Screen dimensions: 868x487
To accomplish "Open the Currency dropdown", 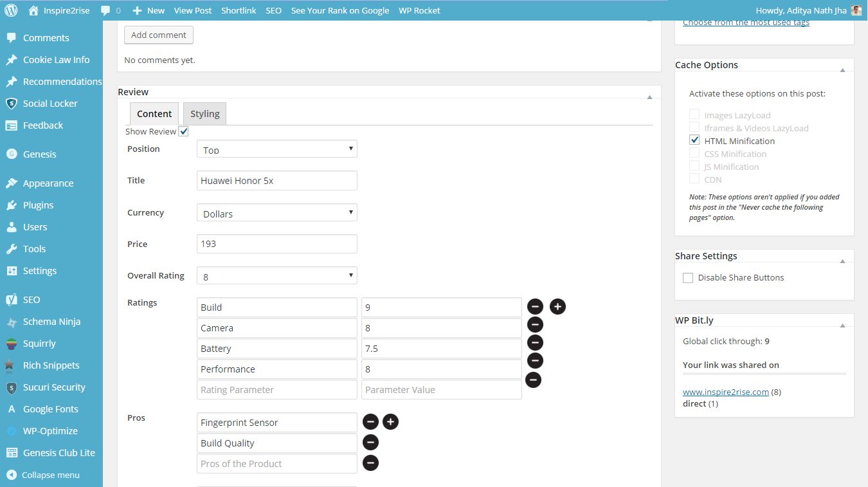I will click(x=276, y=213).
